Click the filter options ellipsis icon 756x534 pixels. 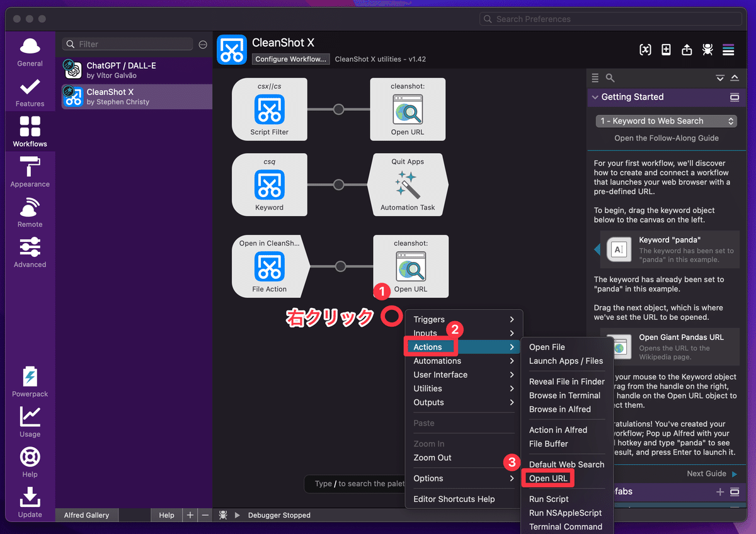[203, 45]
